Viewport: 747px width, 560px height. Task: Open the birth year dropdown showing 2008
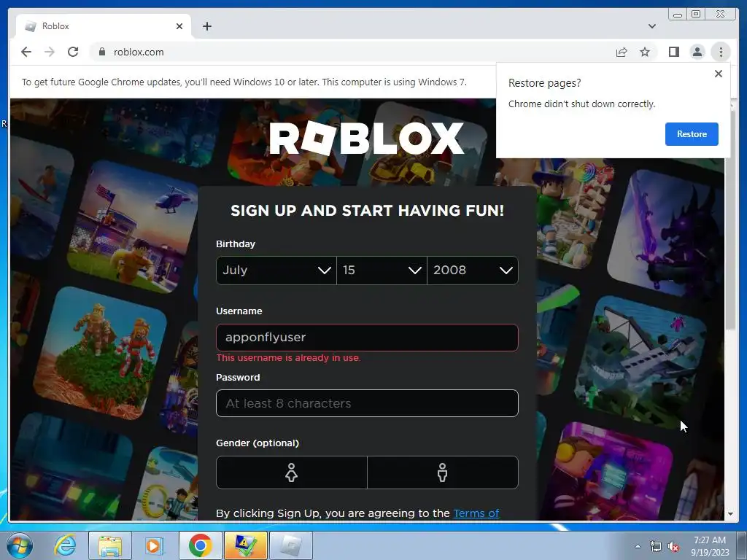[x=473, y=271]
